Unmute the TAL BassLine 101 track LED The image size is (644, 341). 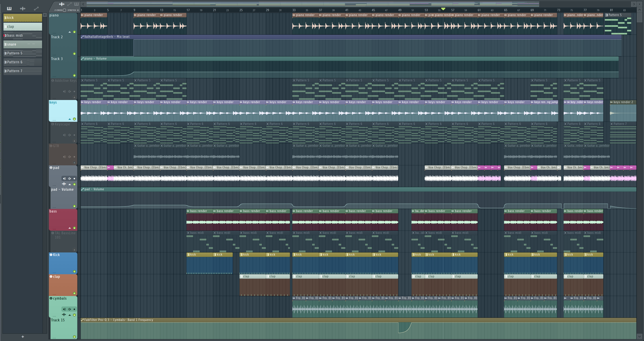click(x=74, y=250)
